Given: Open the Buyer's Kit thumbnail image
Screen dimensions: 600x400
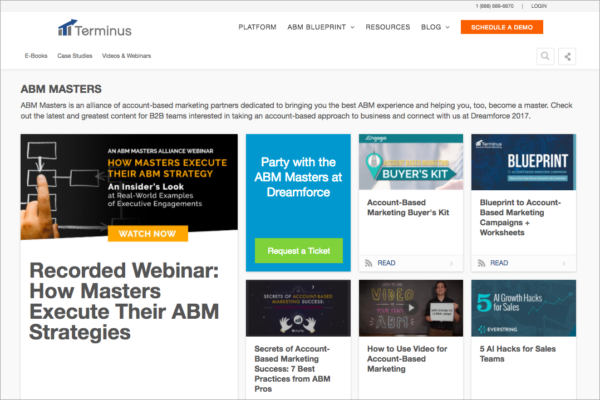Looking at the screenshot, I should [411, 162].
